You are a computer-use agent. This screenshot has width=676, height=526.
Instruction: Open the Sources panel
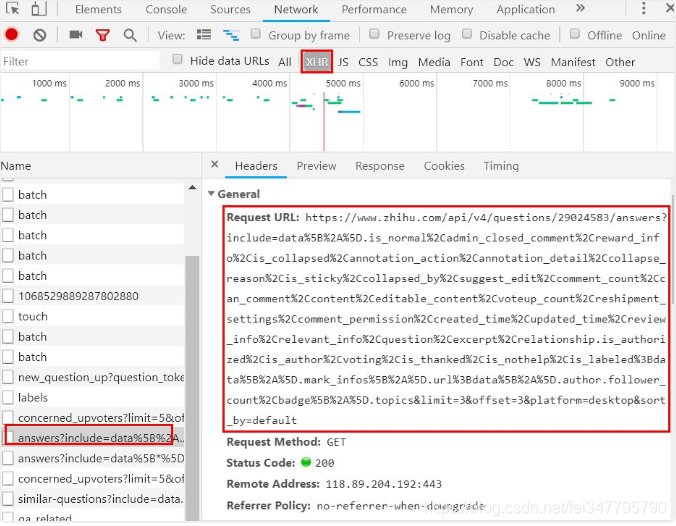click(230, 9)
